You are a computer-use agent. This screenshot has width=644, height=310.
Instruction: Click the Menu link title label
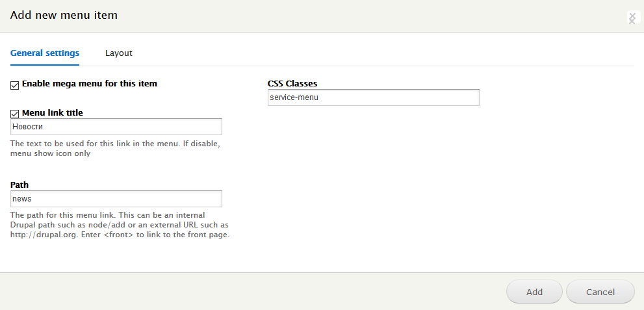pyautogui.click(x=53, y=113)
